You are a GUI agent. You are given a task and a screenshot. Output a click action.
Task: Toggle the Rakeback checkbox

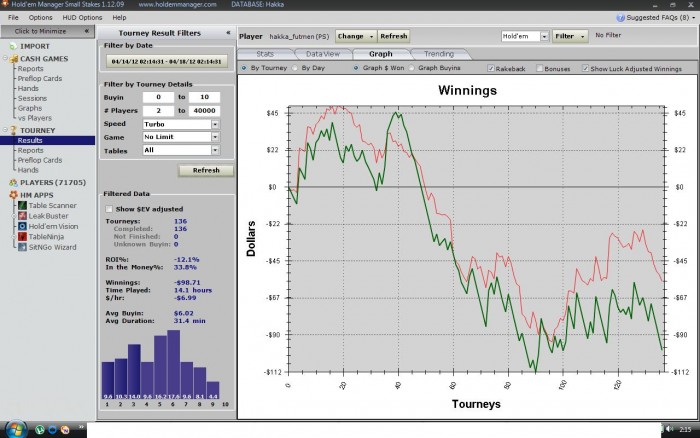[x=491, y=68]
